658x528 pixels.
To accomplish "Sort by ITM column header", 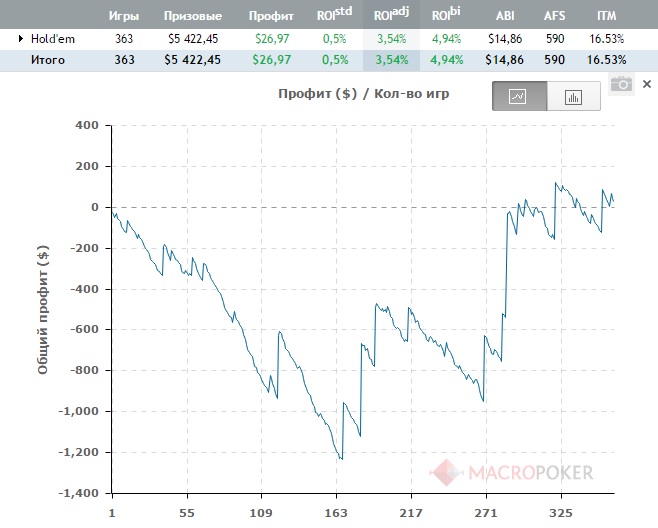I will point(606,16).
